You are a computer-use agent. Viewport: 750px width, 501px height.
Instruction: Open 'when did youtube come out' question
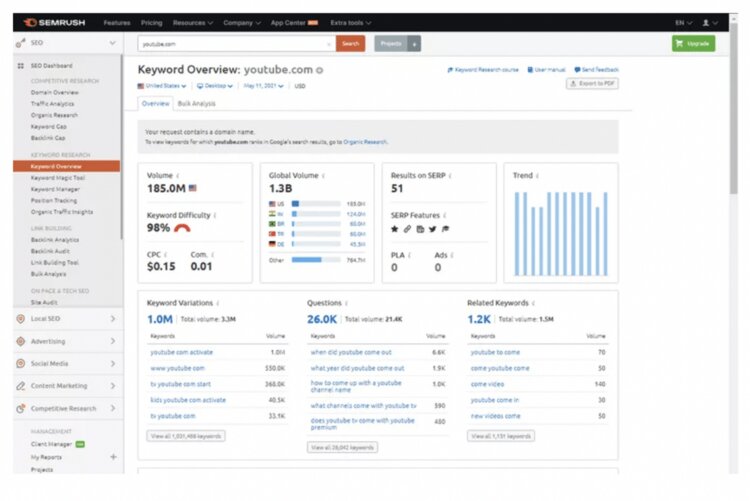point(351,352)
